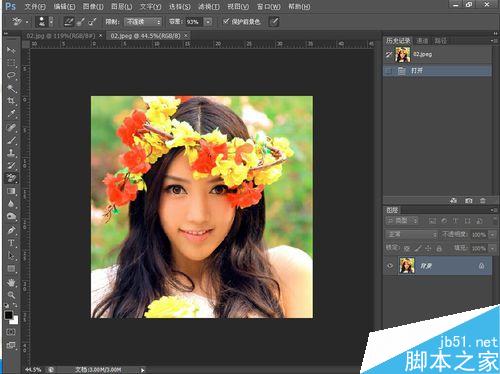
Task: Open the File menu
Action: click(x=35, y=6)
